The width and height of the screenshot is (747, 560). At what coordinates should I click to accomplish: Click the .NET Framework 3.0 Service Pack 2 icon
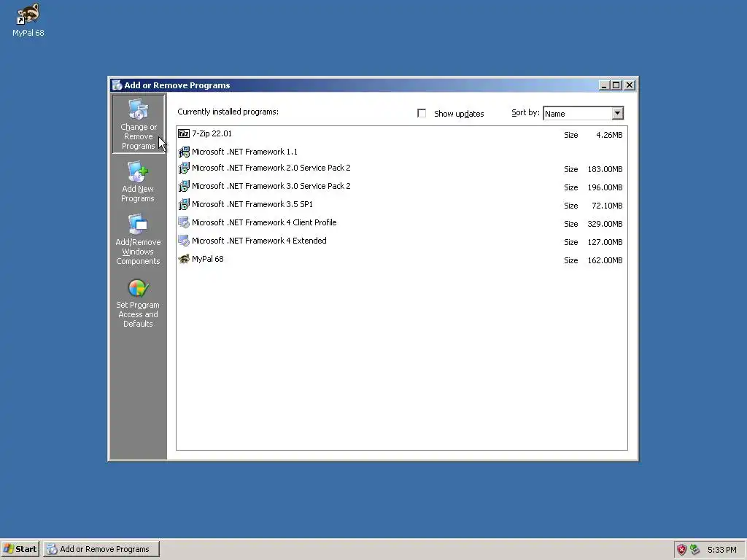pyautogui.click(x=183, y=186)
